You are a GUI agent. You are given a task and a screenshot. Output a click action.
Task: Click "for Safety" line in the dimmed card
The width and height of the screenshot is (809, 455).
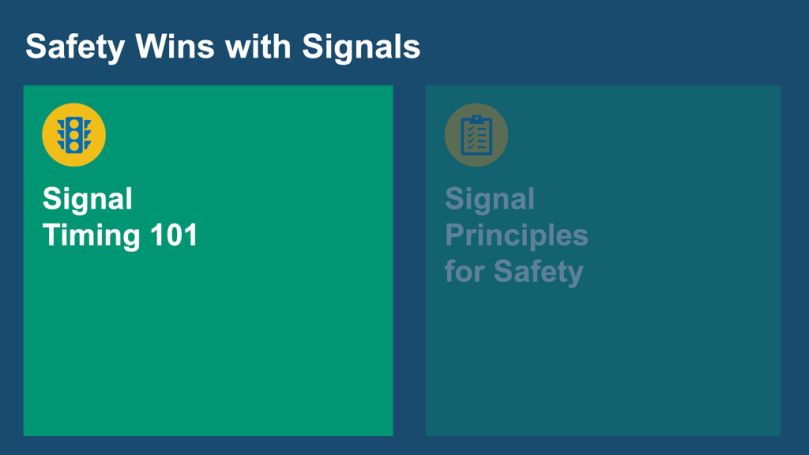point(514,271)
